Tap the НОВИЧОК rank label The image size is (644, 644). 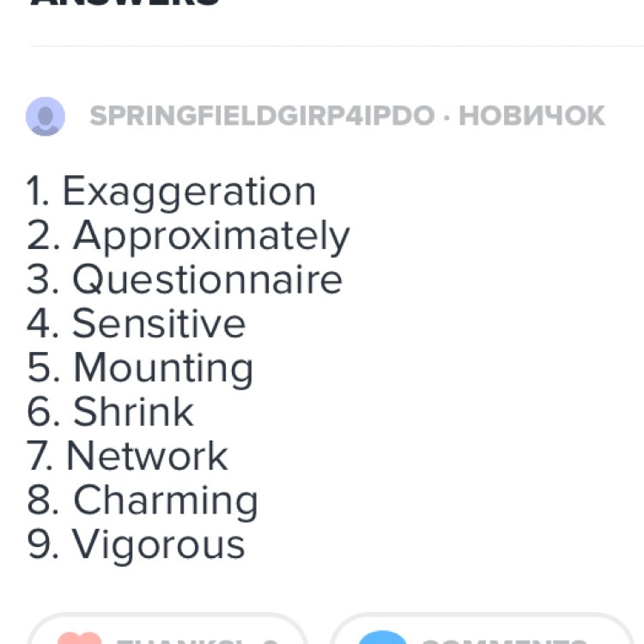532,116
